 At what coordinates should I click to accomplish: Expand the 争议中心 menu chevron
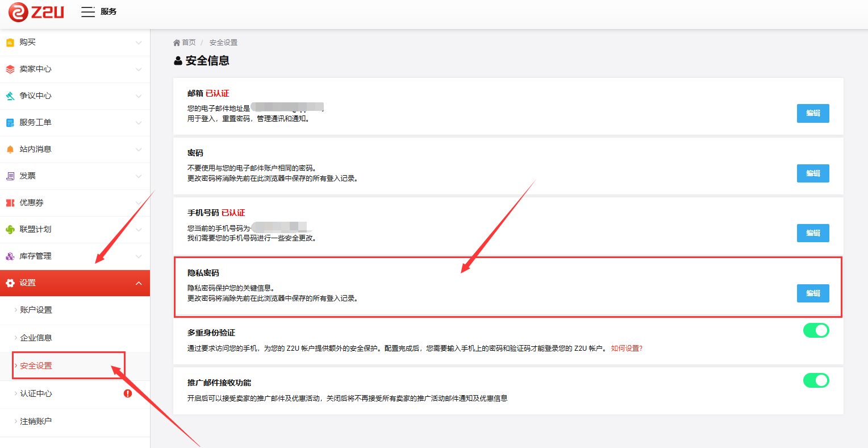coord(139,96)
